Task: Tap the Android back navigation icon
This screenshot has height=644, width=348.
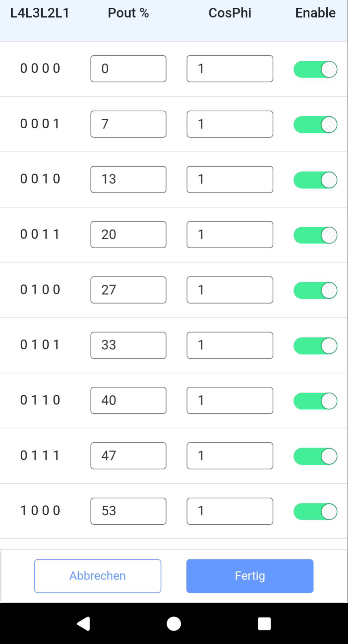Action: coord(84,623)
